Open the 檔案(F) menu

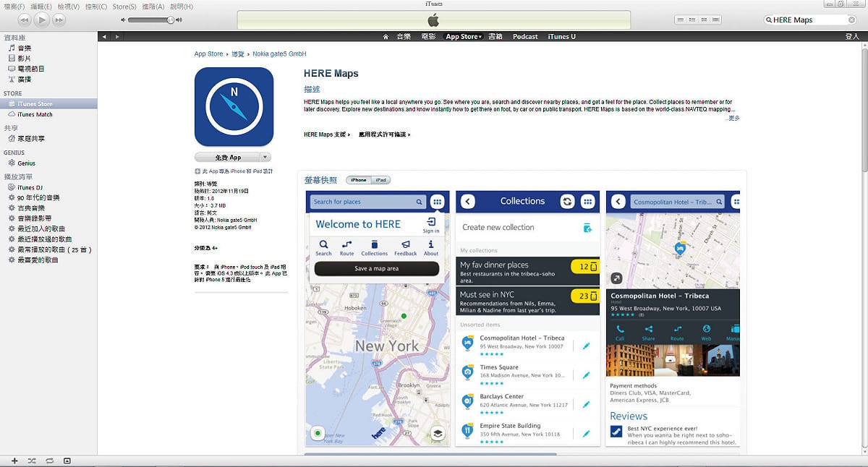point(14,6)
